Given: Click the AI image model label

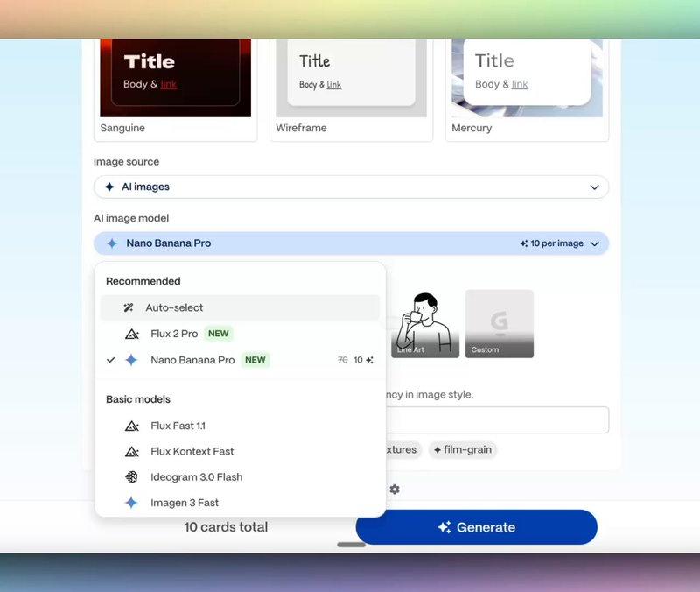Looking at the screenshot, I should [x=131, y=218].
